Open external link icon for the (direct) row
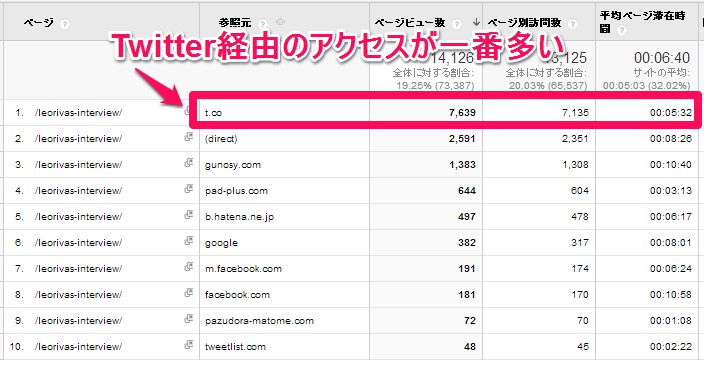 point(189,137)
